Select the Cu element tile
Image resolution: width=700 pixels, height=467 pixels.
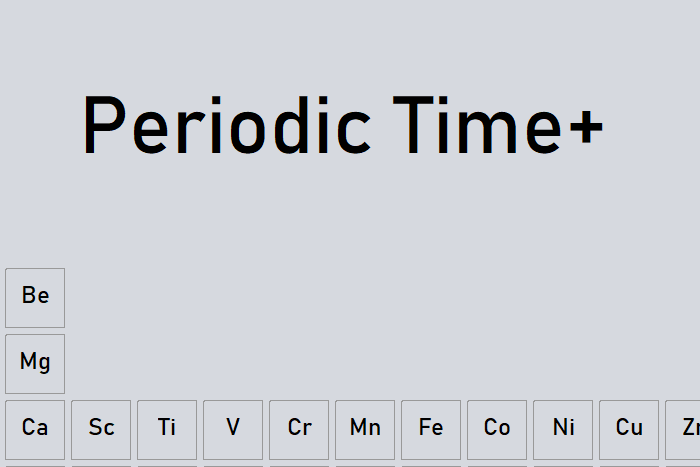(x=629, y=429)
